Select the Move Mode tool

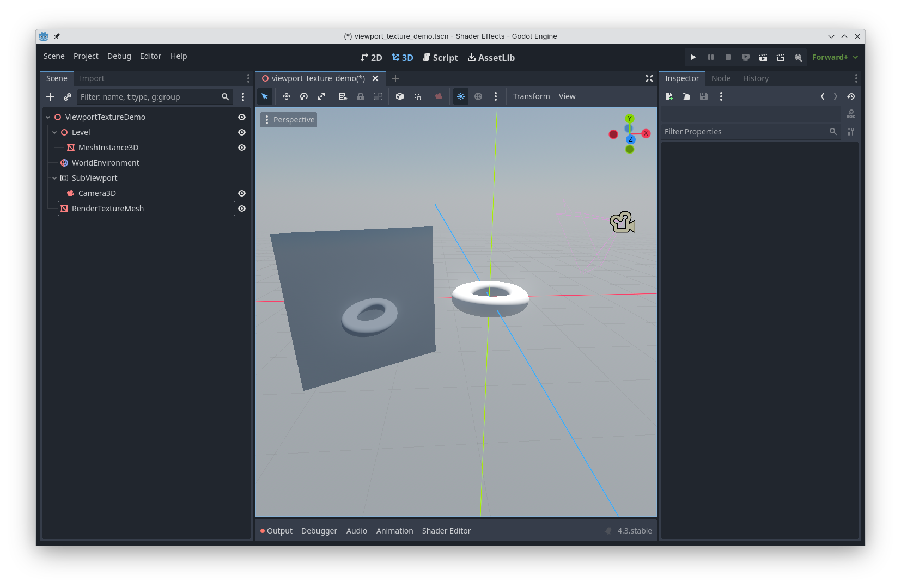(x=287, y=96)
